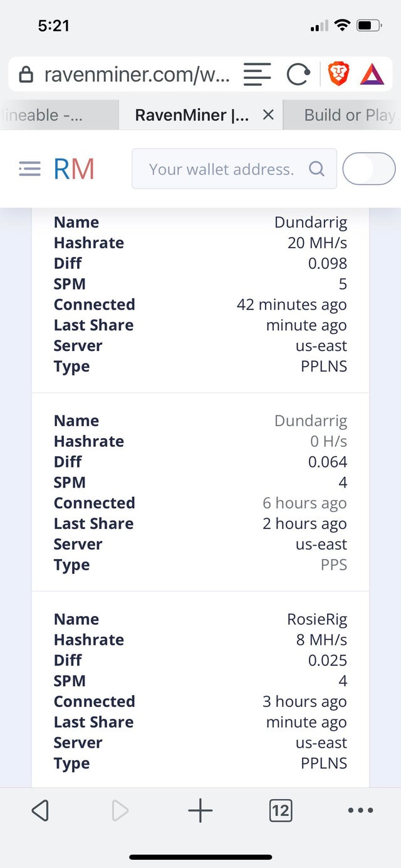The width and height of the screenshot is (401, 868).
Task: Close the RavenMiner tab
Action: pos(268,115)
